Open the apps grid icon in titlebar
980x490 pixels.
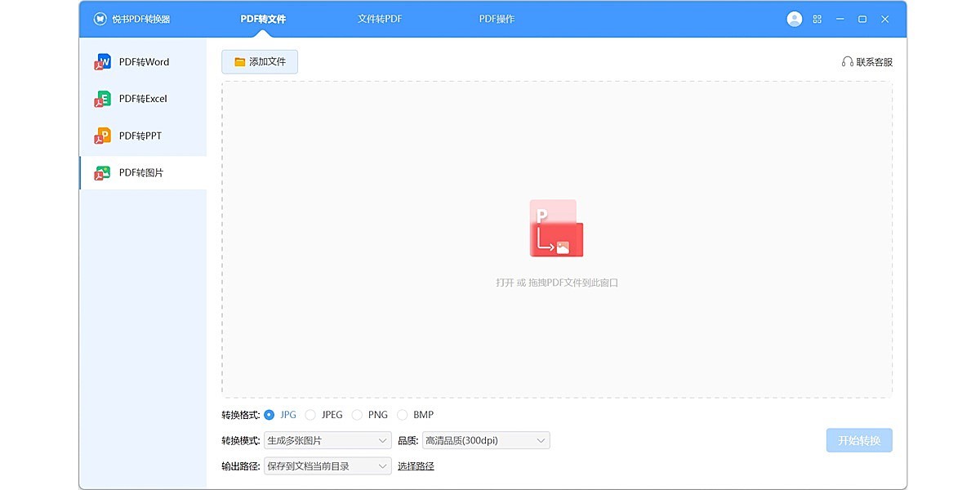click(x=817, y=18)
